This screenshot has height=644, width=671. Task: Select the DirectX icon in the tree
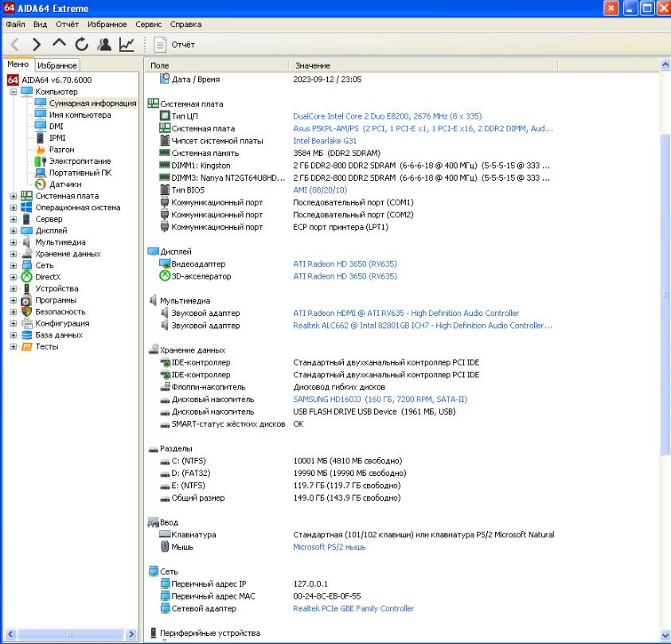point(26,277)
